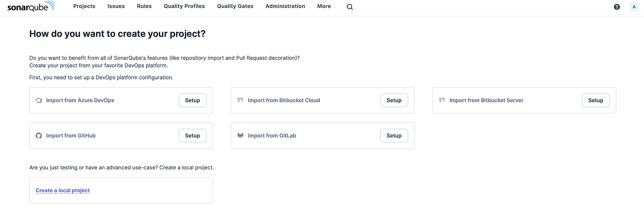Click the GitHub octocat icon
Image resolution: width=644 pixels, height=207 pixels.
tap(39, 136)
